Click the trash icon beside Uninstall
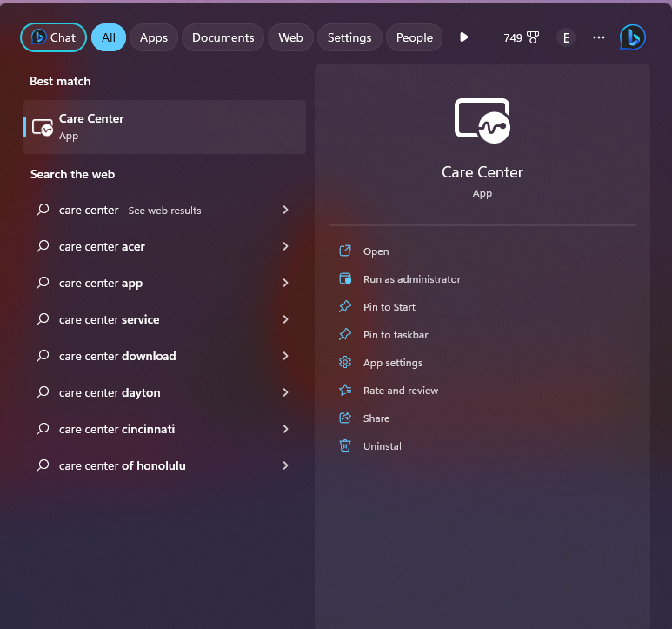Viewport: 672px width, 629px height. (345, 446)
